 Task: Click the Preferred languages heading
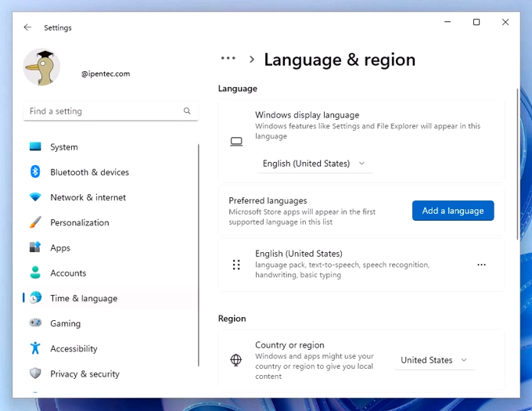pyautogui.click(x=268, y=200)
